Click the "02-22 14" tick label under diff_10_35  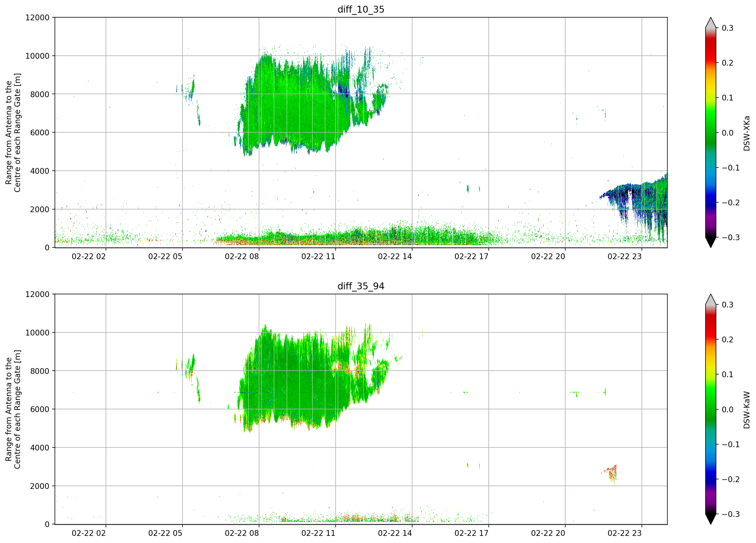pyautogui.click(x=395, y=256)
